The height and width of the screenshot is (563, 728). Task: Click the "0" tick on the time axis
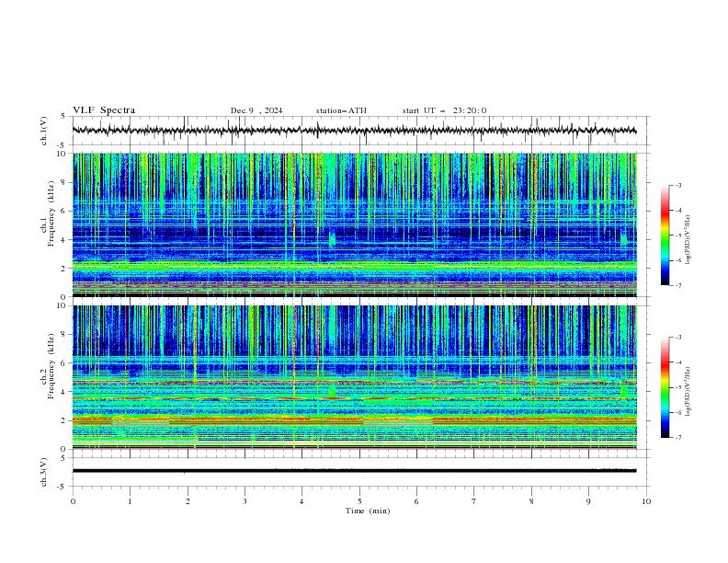point(73,501)
